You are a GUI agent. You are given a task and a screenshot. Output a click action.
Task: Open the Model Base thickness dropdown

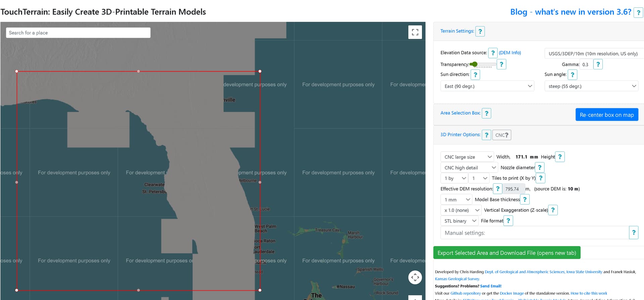pos(457,200)
